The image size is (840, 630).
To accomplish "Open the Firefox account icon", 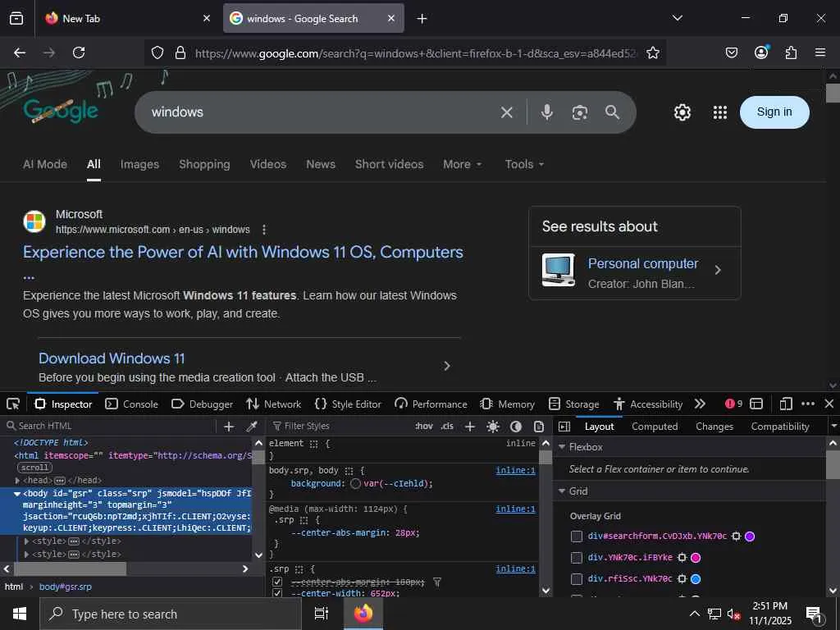I will click(x=761, y=52).
